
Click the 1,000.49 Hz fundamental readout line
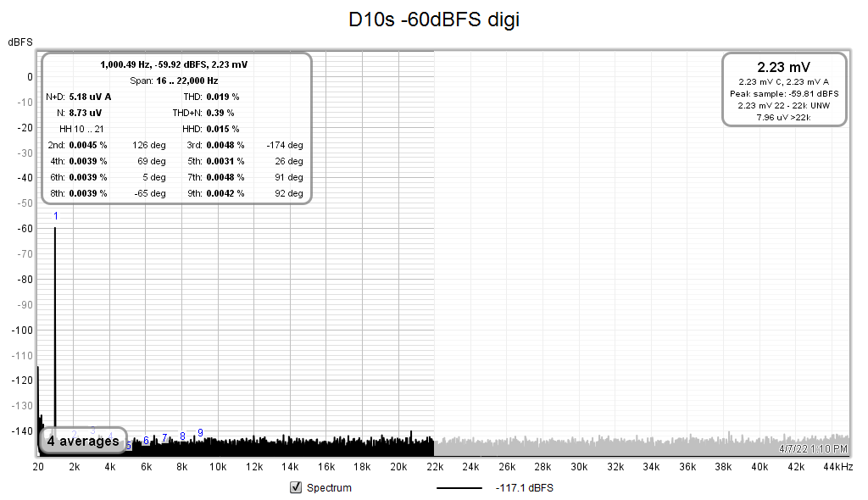tap(174, 64)
